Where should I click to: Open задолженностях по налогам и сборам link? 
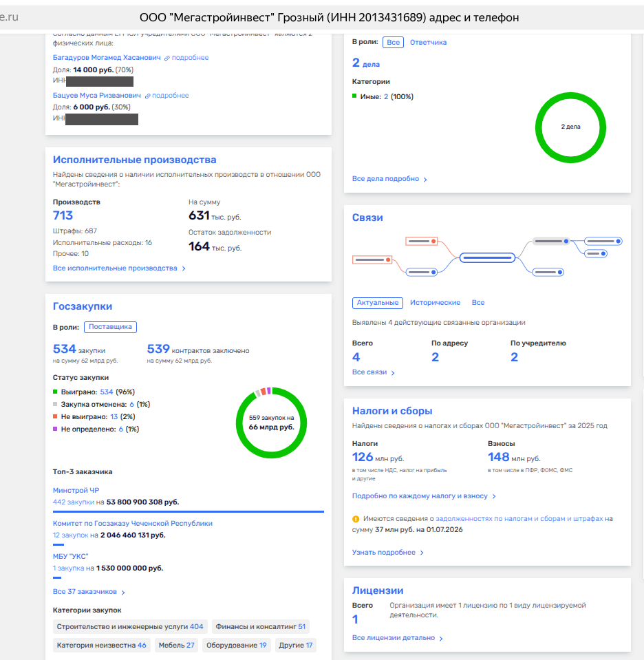click(x=519, y=519)
